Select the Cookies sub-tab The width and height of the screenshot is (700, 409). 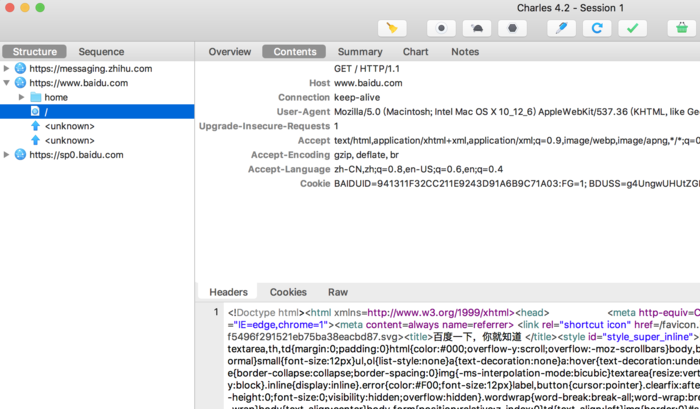click(288, 292)
